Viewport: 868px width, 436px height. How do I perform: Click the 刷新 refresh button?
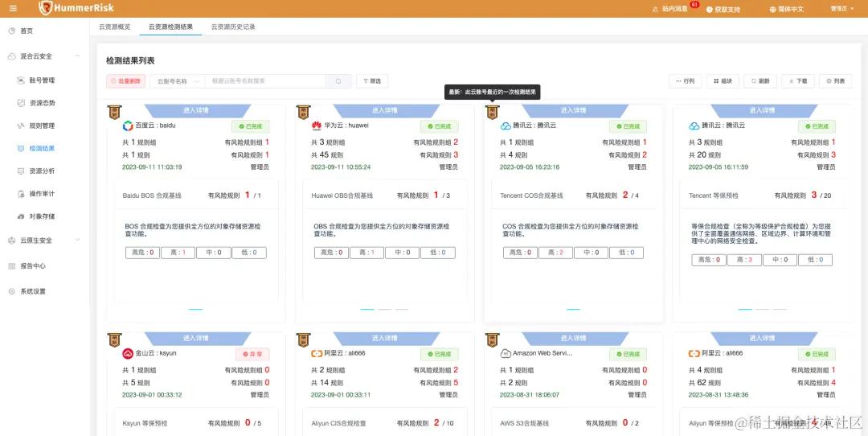coord(760,81)
